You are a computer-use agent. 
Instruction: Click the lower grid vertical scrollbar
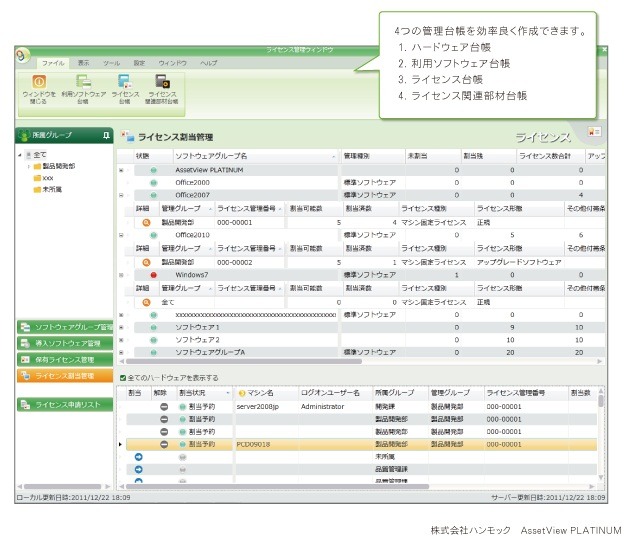(x=601, y=401)
